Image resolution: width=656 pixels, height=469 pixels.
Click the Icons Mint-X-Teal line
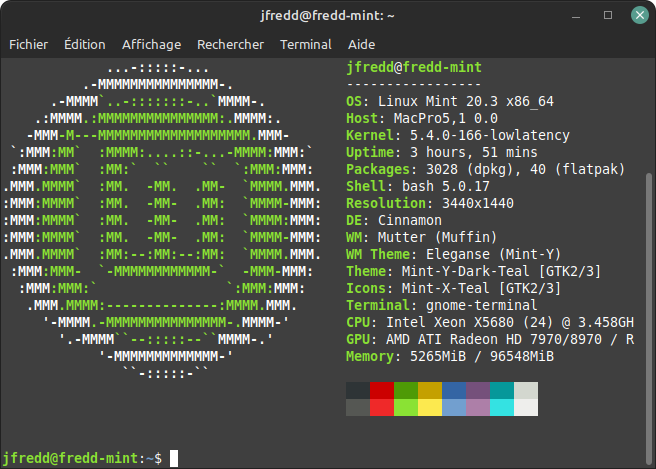point(454,289)
